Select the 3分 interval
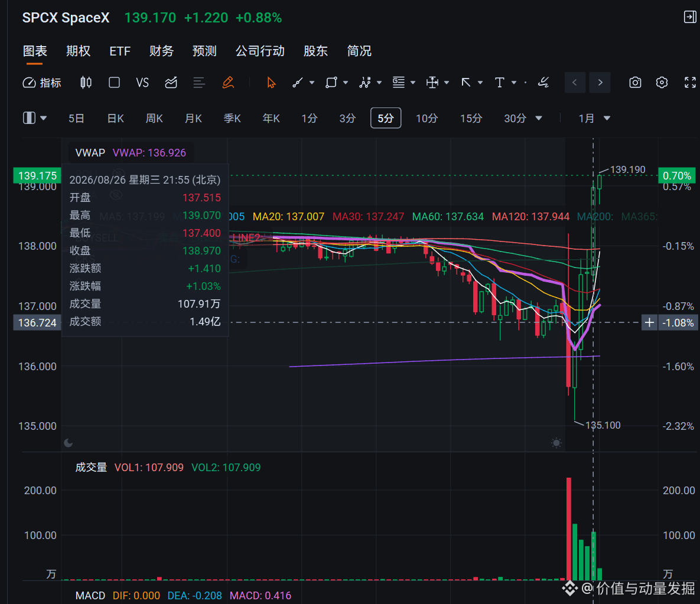Viewport: 700px width, 604px height. click(x=347, y=118)
